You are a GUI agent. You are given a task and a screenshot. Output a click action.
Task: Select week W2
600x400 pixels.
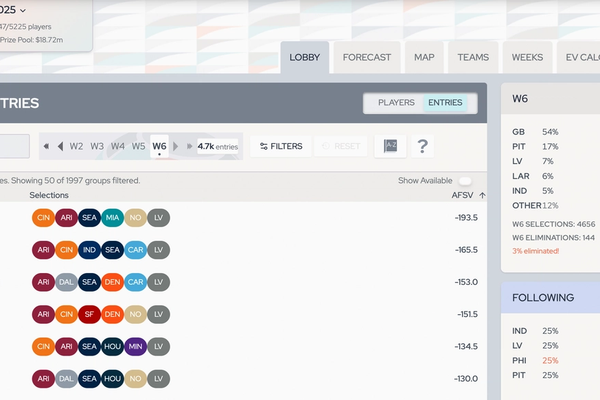pos(76,146)
